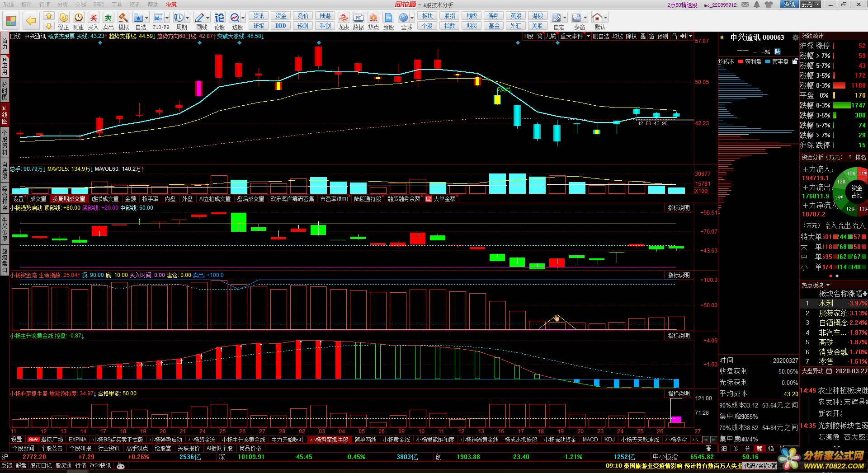The width and height of the screenshot is (868, 473).
Task: Switch to the 小杨资金流 indicator tab
Action: pos(202,440)
